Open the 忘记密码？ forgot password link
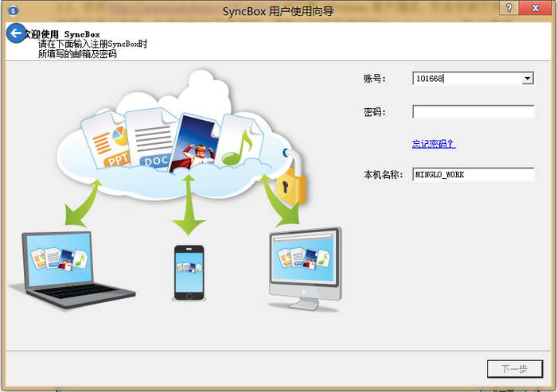Screen dimensions: 557x392 434,144
